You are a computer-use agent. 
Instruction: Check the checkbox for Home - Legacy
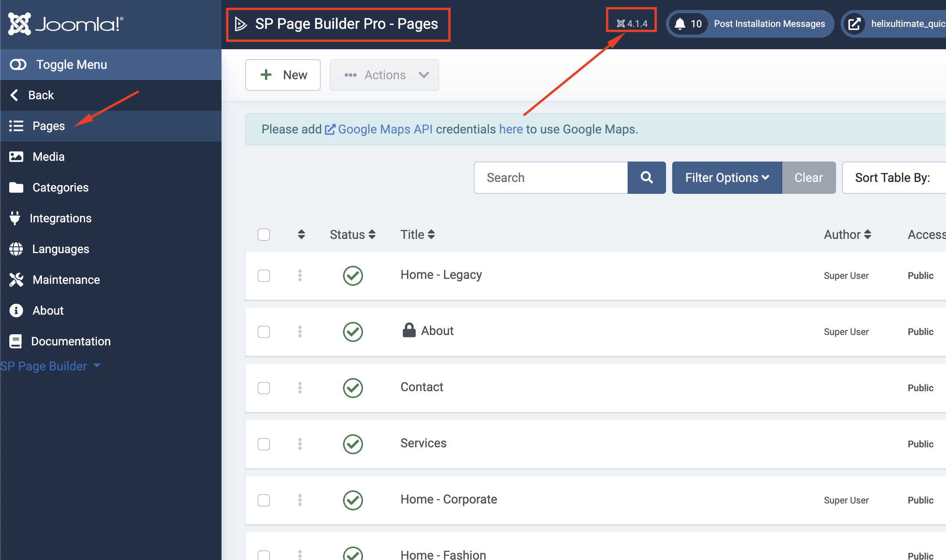click(264, 275)
